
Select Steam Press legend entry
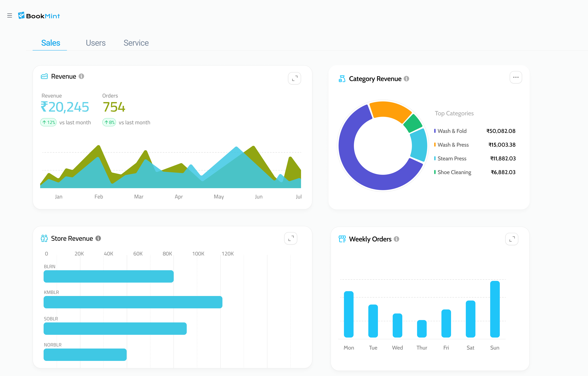pyautogui.click(x=450, y=159)
